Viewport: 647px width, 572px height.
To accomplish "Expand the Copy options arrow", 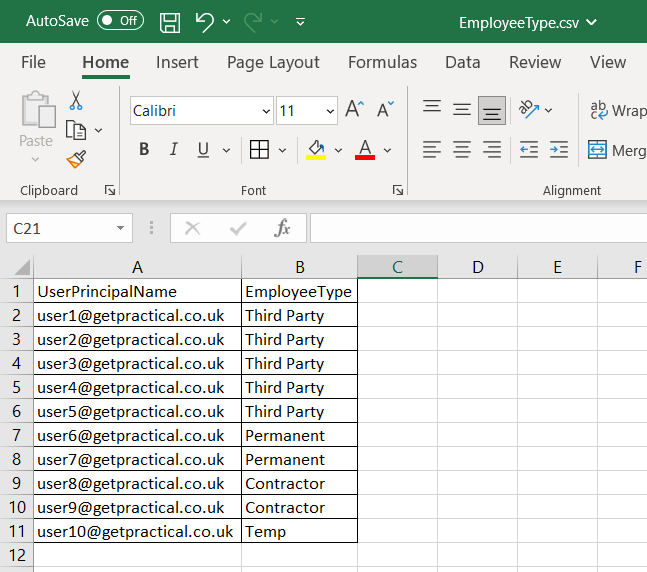I will (x=98, y=130).
